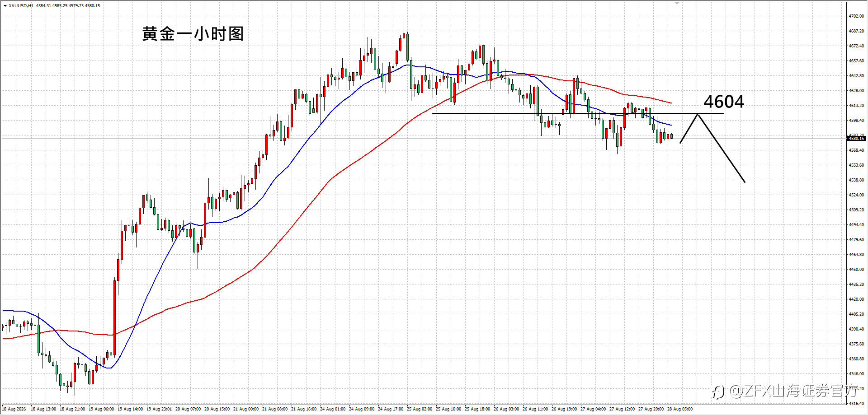Click the 18 Aug 13:00 time label
The height and width of the screenshot is (415, 868).
click(x=43, y=409)
